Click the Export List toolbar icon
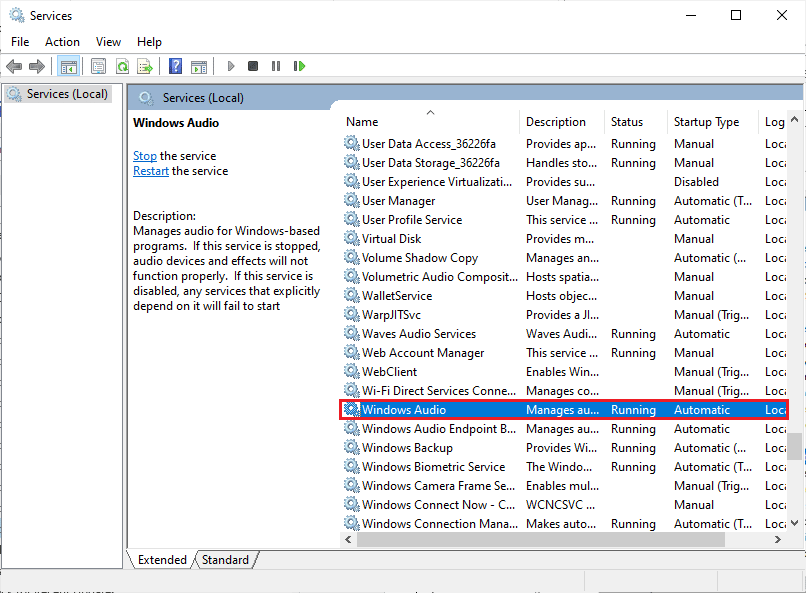This screenshot has width=806, height=593. (x=145, y=66)
